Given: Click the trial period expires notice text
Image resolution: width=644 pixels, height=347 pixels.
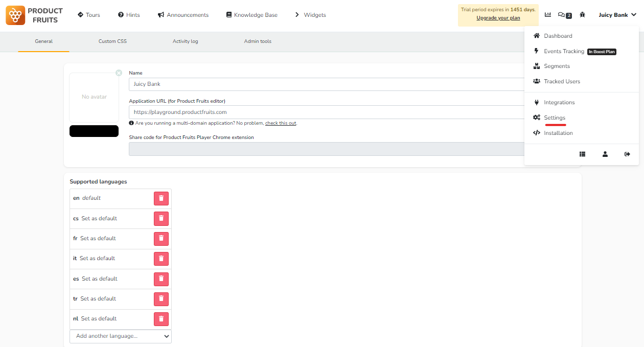Looking at the screenshot, I should click(x=498, y=10).
